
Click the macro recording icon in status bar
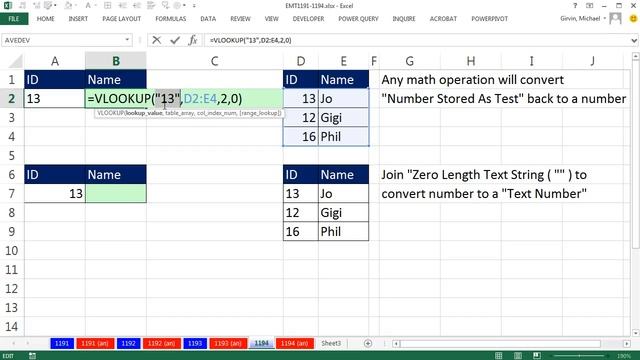[x=32, y=356]
